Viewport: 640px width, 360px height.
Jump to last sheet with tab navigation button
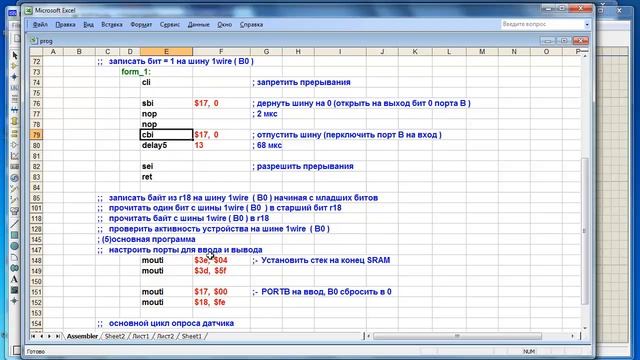pyautogui.click(x=58, y=336)
